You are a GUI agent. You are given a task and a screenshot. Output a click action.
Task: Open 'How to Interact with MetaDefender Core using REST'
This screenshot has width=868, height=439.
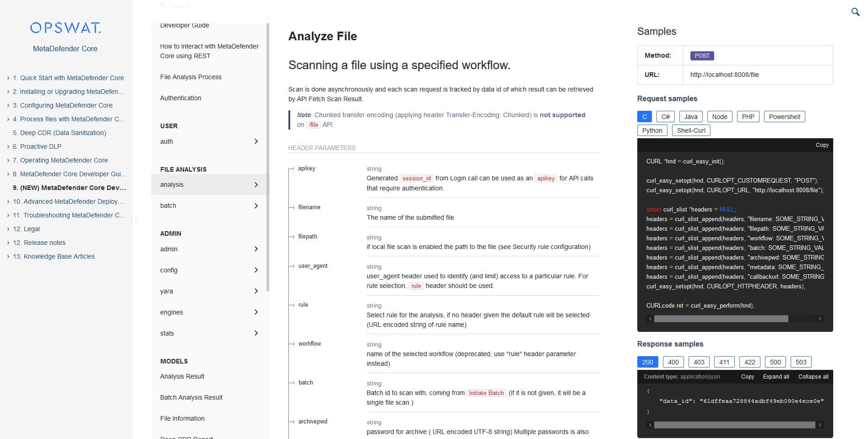(209, 51)
